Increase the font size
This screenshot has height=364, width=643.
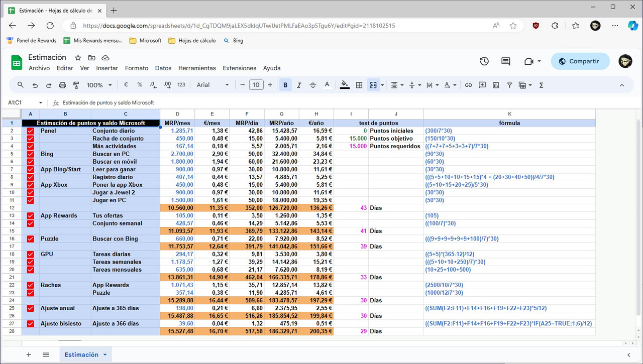click(270, 85)
